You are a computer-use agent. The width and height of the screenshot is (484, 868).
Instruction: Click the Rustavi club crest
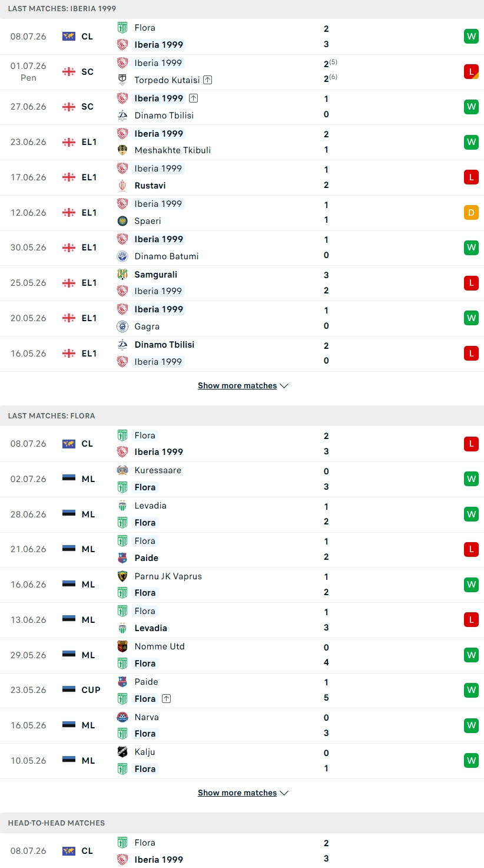(122, 185)
